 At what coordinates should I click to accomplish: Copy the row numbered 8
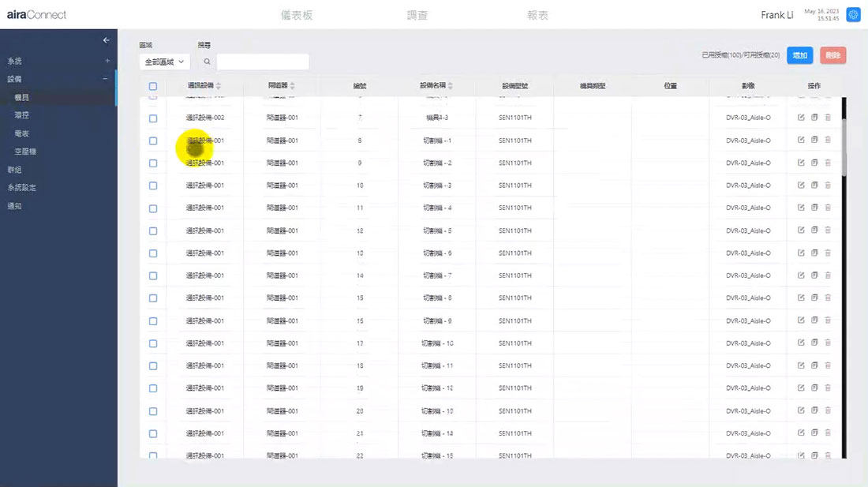coord(814,140)
